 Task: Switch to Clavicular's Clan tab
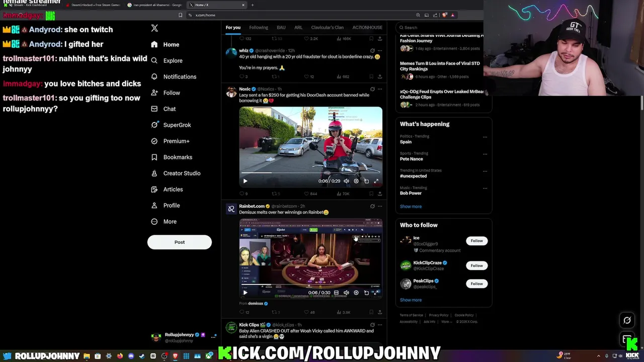click(x=327, y=27)
